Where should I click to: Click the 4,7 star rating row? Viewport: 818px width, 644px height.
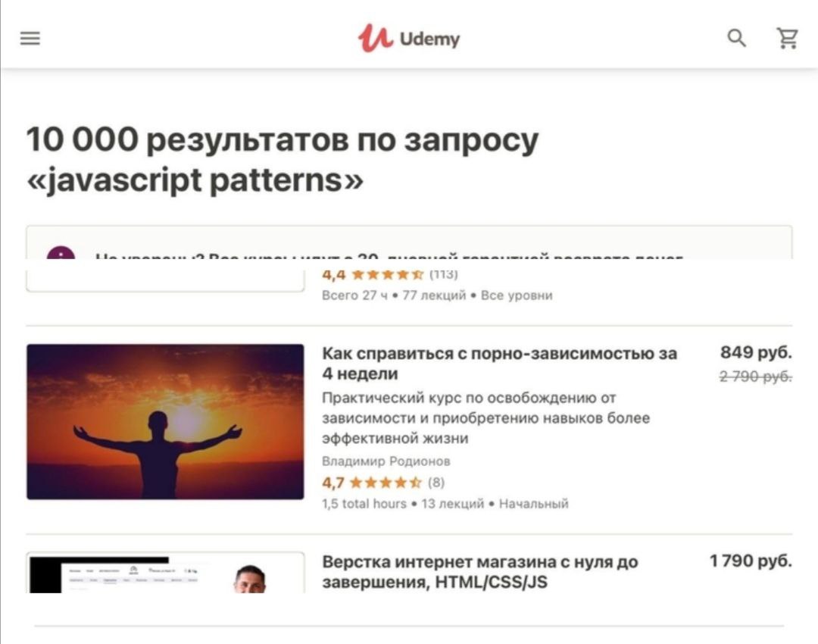[x=383, y=482]
